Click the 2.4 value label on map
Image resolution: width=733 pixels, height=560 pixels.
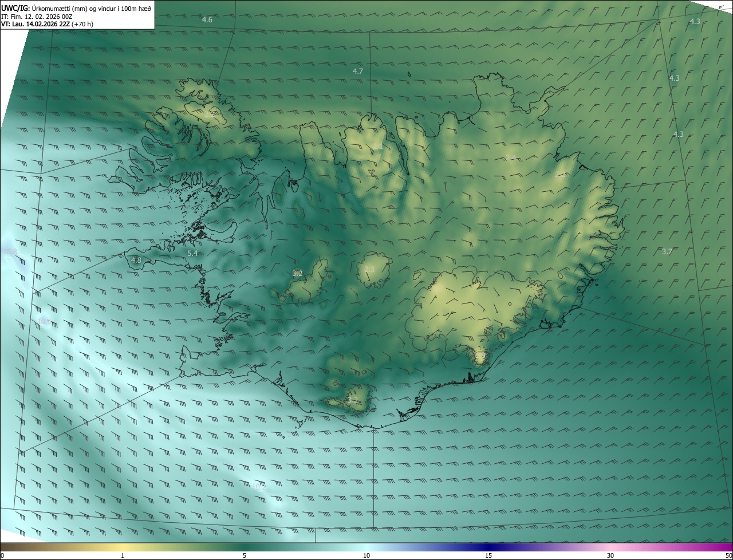511,157
